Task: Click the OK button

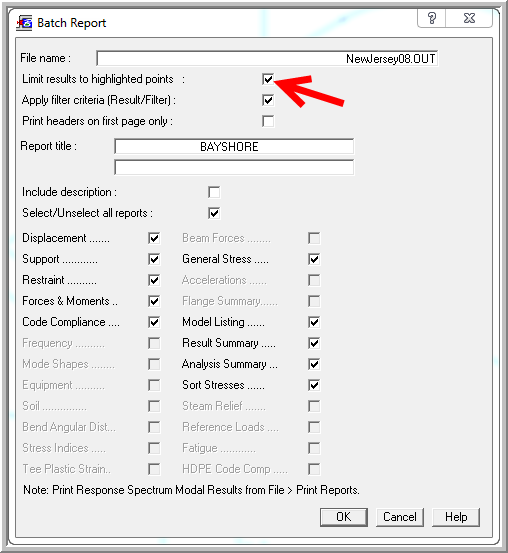Action: point(344,517)
